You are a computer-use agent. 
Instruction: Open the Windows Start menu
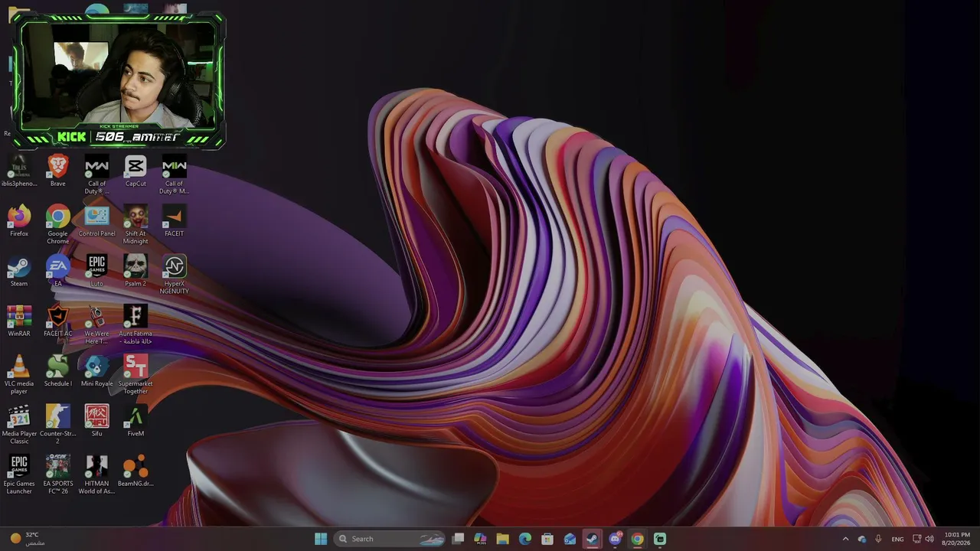click(x=321, y=539)
